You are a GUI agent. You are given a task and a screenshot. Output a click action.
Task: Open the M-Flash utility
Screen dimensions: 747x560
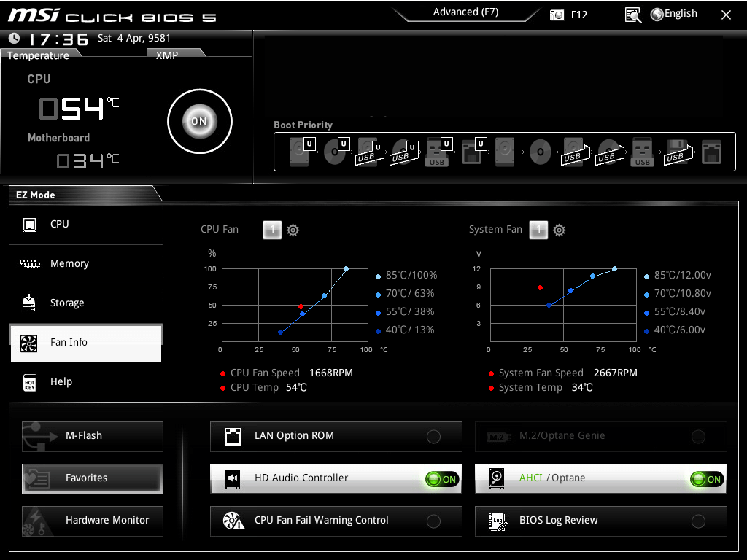(93, 436)
